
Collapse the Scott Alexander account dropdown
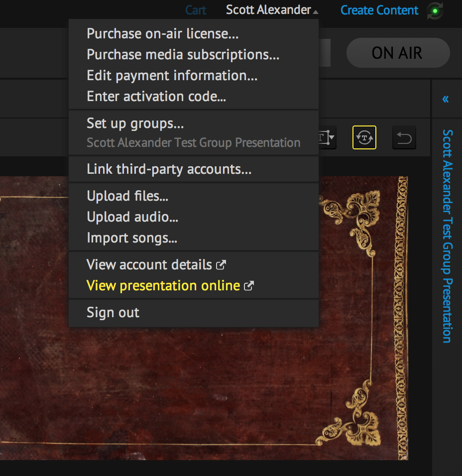coord(272,10)
